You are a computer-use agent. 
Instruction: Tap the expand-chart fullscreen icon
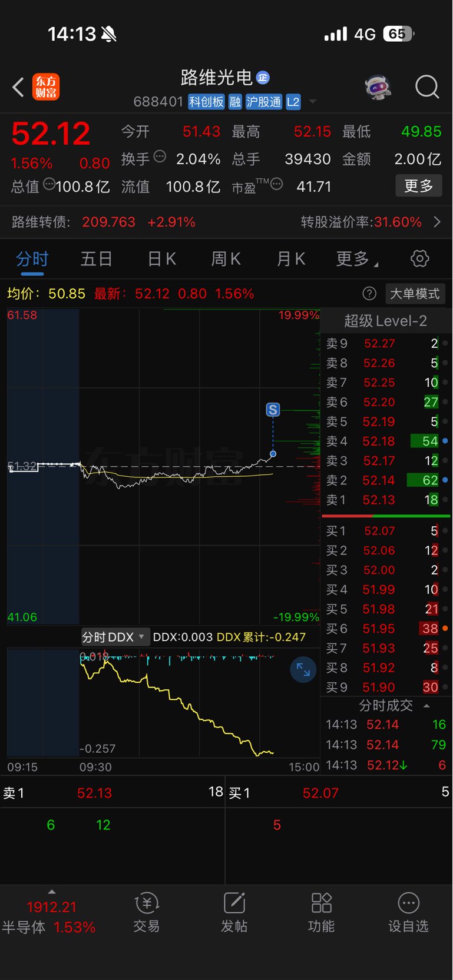pos(303,670)
